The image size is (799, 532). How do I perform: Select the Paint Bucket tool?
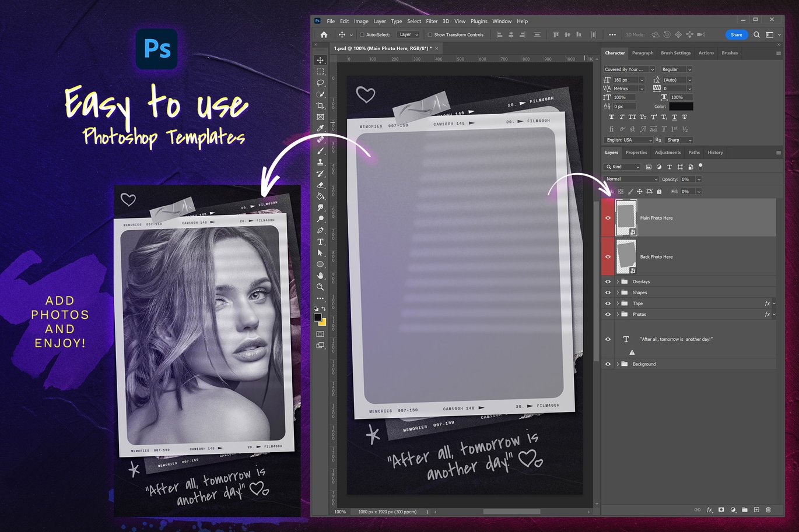(x=320, y=196)
